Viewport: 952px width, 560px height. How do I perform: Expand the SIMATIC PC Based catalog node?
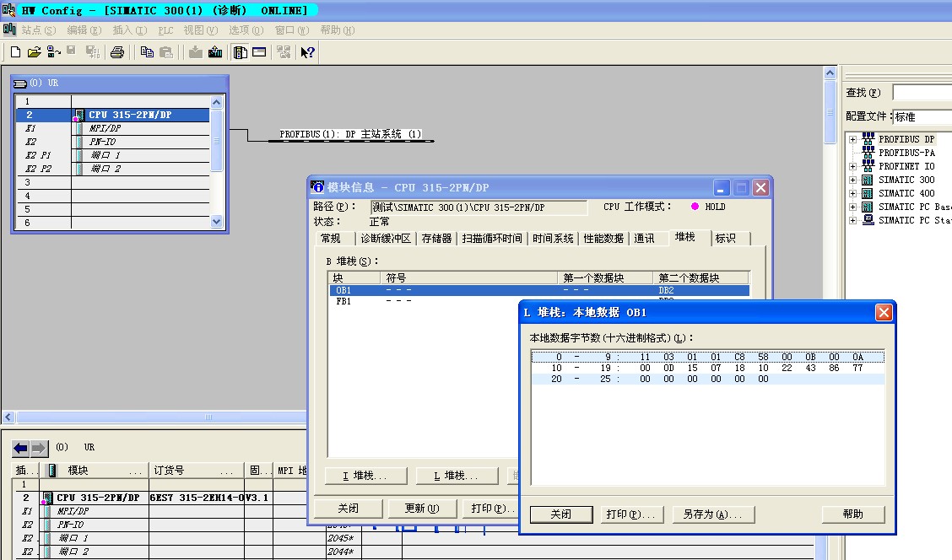click(x=852, y=207)
